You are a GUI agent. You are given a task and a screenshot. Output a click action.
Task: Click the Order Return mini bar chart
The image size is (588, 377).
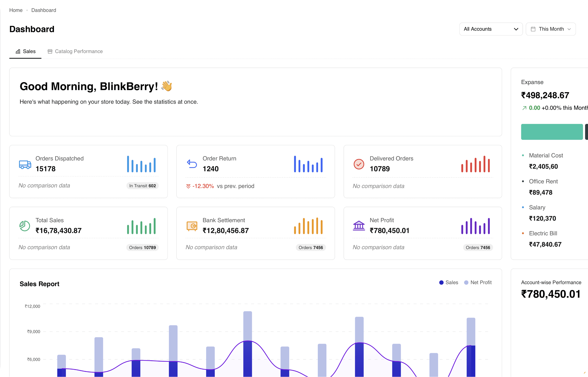click(308, 164)
